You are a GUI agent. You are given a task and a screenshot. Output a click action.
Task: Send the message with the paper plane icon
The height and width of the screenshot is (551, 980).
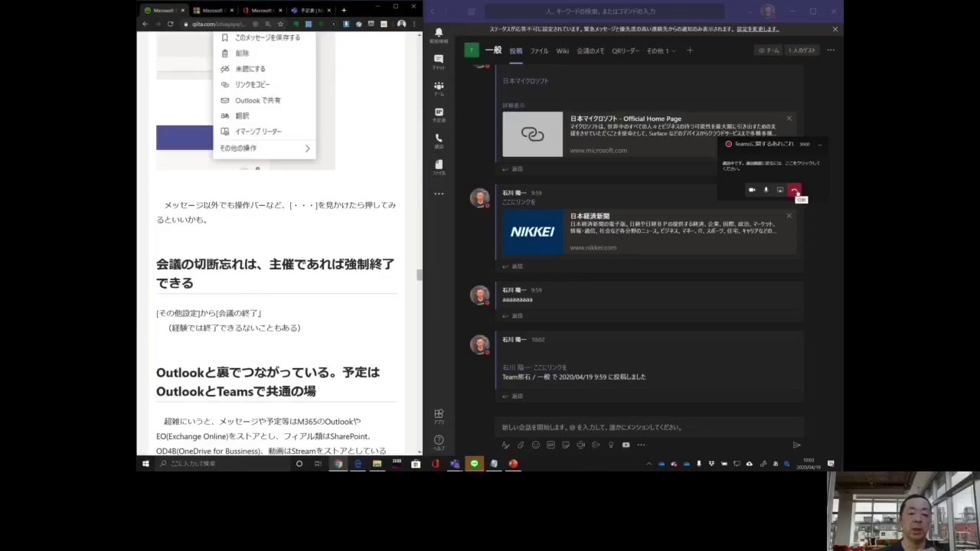[x=796, y=445]
